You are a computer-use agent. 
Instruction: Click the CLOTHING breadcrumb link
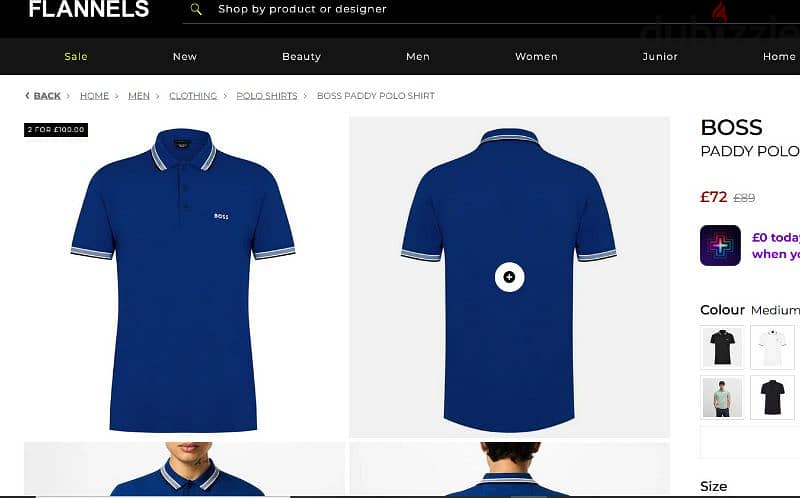coord(193,96)
